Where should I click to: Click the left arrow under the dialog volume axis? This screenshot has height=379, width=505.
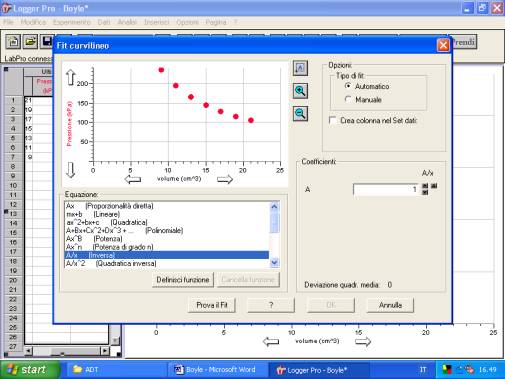pos(133,179)
